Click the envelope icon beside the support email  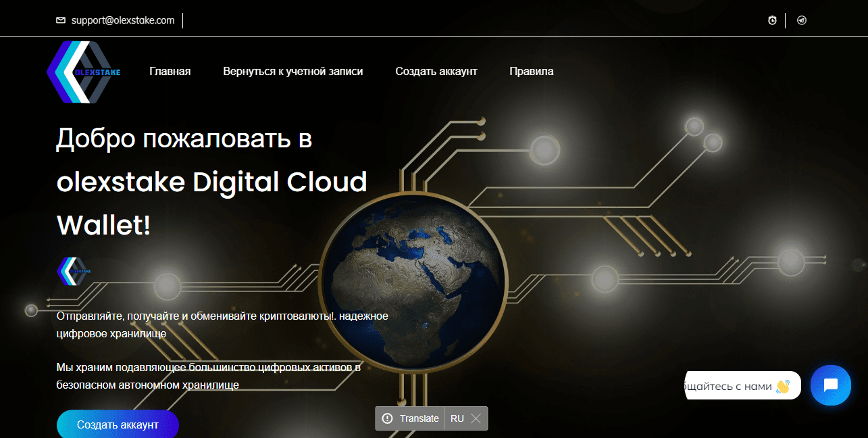[60, 20]
